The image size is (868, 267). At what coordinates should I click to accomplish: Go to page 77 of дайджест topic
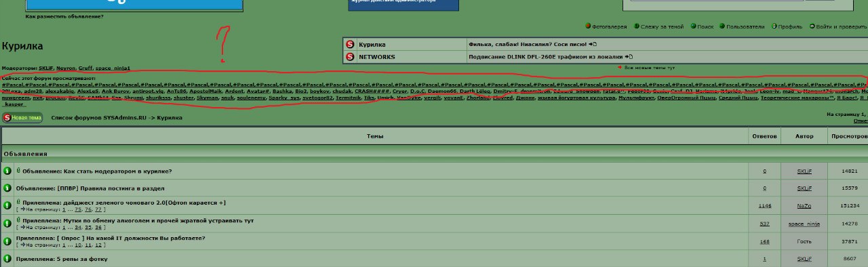click(98, 210)
